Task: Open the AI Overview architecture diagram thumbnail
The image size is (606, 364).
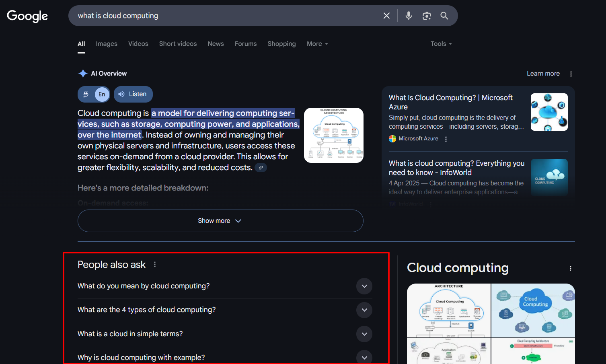Action: click(x=334, y=136)
